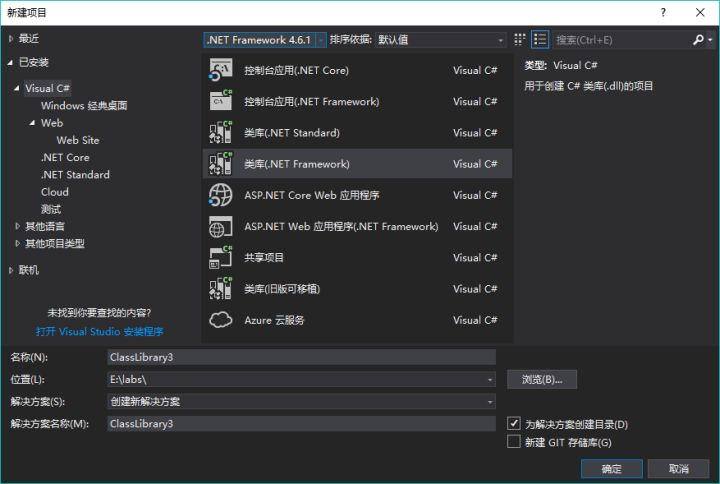
Task: Select the Azure 云服务 text label
Action: tap(274, 320)
